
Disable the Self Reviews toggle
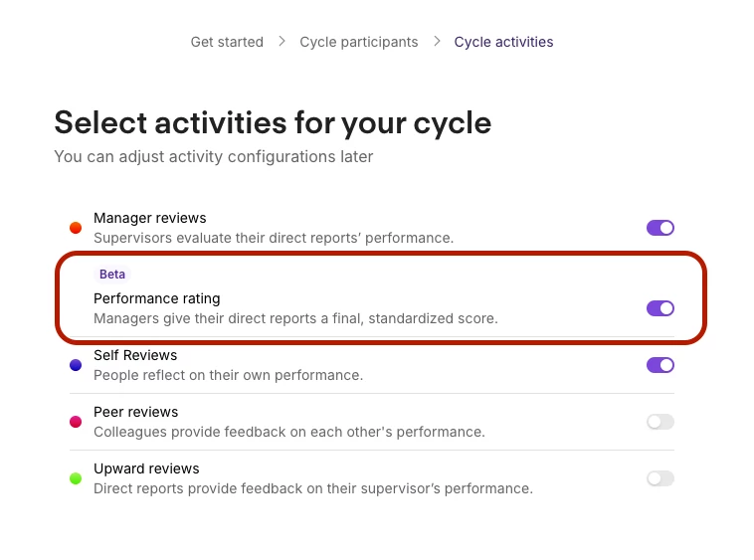pyautogui.click(x=660, y=365)
